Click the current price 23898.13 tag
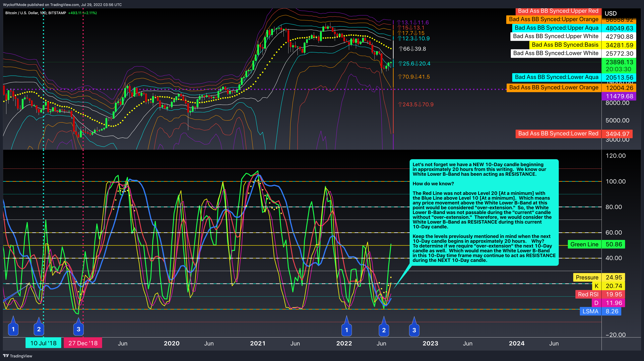 [619, 62]
